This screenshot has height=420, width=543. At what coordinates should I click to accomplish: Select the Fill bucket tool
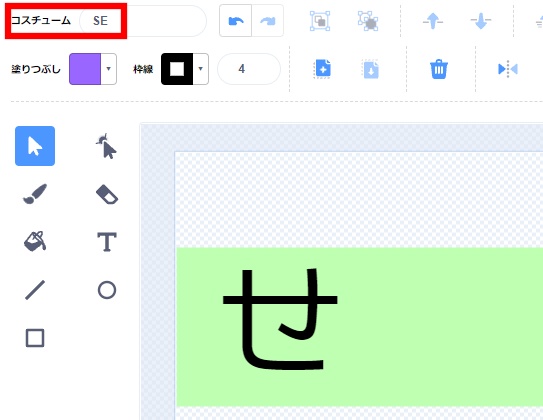[35, 241]
